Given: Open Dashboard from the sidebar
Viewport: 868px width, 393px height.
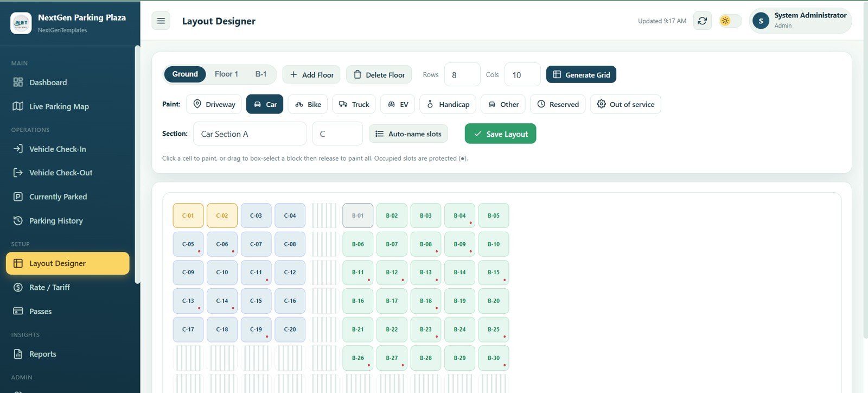Looking at the screenshot, I should 68,83.
